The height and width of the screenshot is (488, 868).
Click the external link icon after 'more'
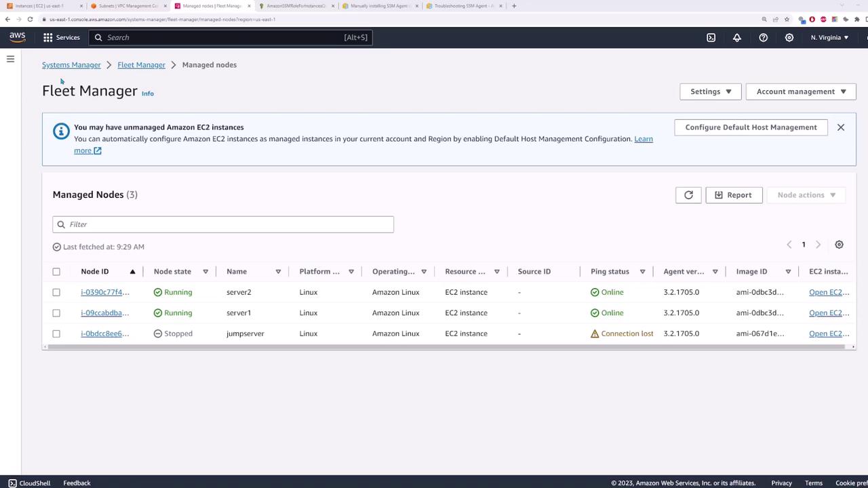tap(98, 150)
